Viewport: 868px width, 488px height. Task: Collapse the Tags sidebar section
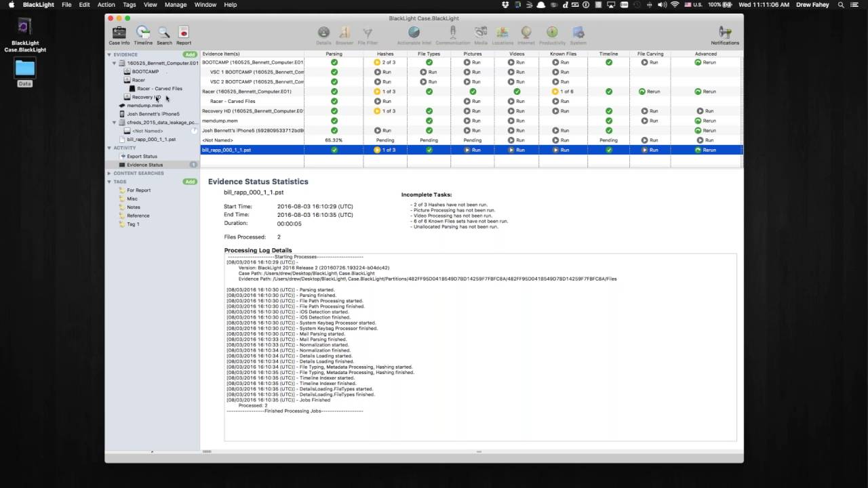point(109,182)
